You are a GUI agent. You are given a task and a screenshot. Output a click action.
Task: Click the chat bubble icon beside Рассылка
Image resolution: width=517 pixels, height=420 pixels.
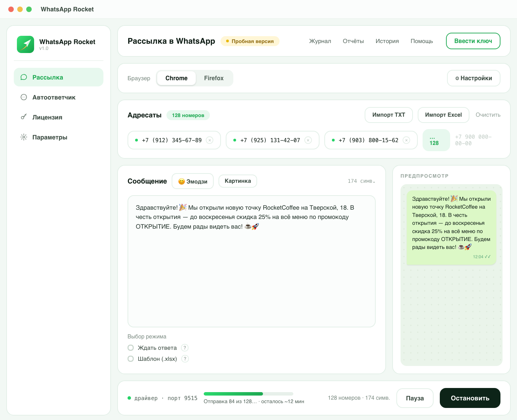pos(24,77)
